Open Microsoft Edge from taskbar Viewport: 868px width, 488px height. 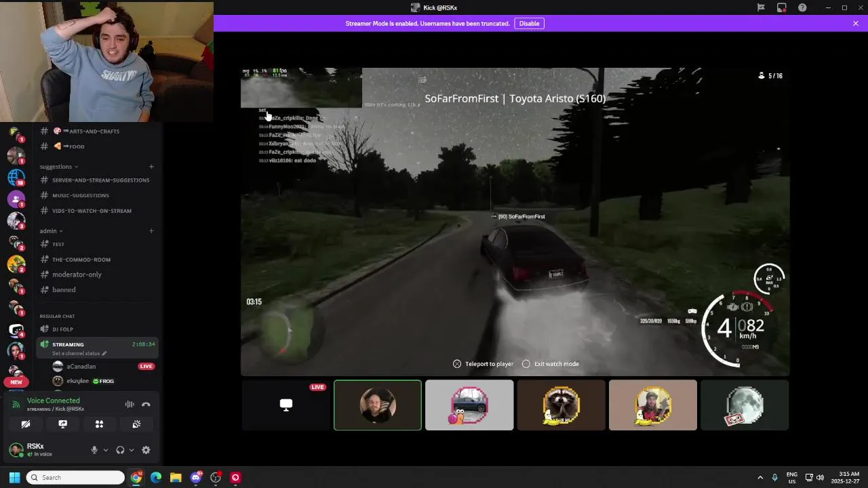[156, 478]
